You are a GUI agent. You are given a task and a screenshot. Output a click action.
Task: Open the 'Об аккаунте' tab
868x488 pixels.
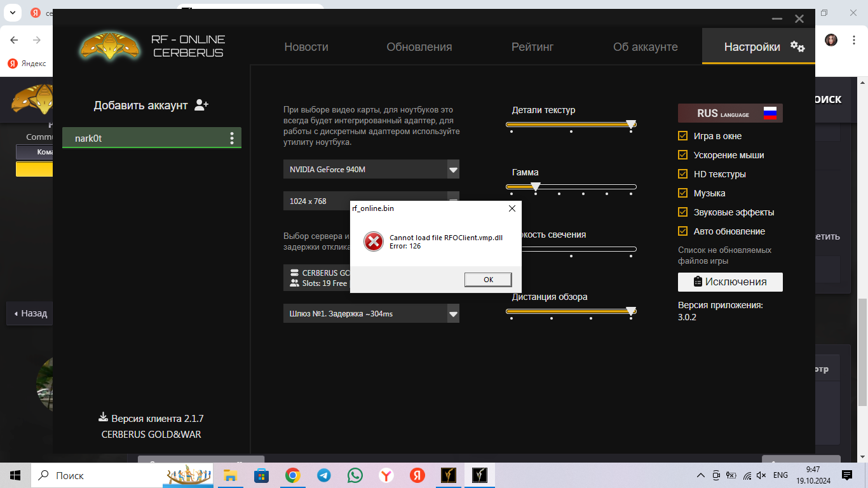pyautogui.click(x=646, y=47)
